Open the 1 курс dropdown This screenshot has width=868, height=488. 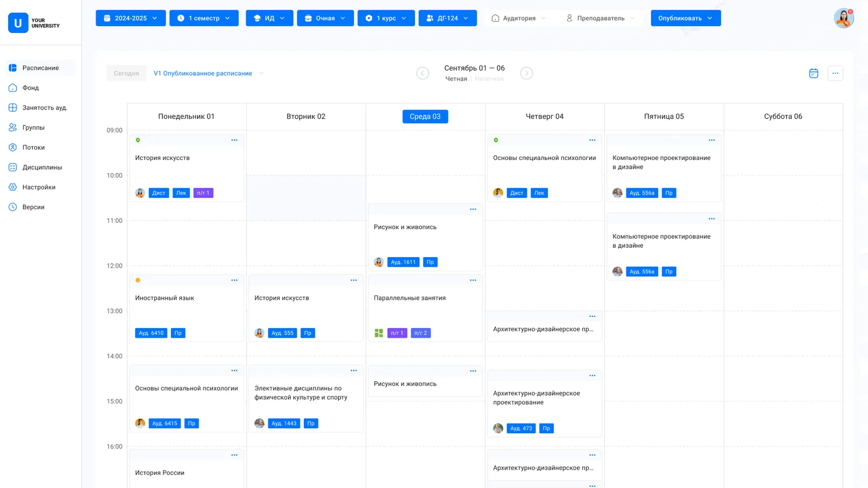(386, 18)
